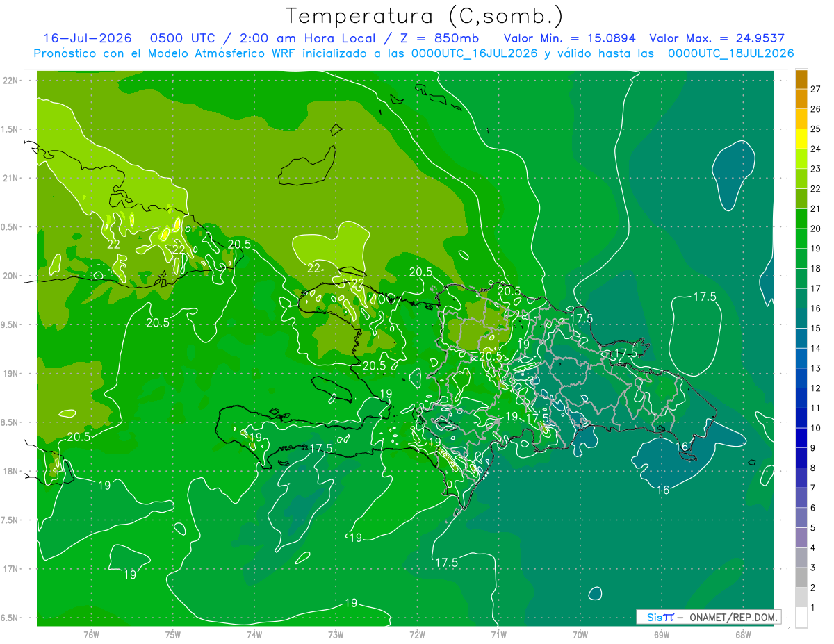Click the legend scale label '4'
The width and height of the screenshot is (834, 644).
pos(813,547)
